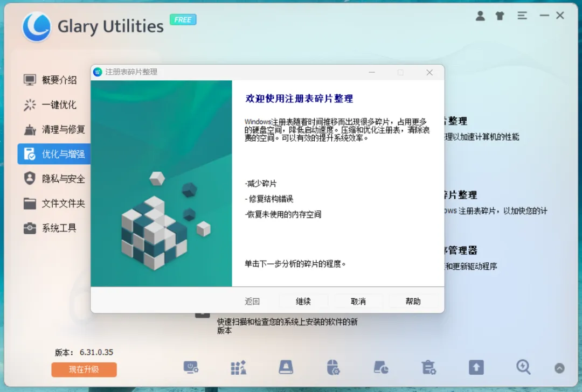582x392 pixels.
Task: Minimize the Glary Utilities main window
Action: pyautogui.click(x=544, y=16)
